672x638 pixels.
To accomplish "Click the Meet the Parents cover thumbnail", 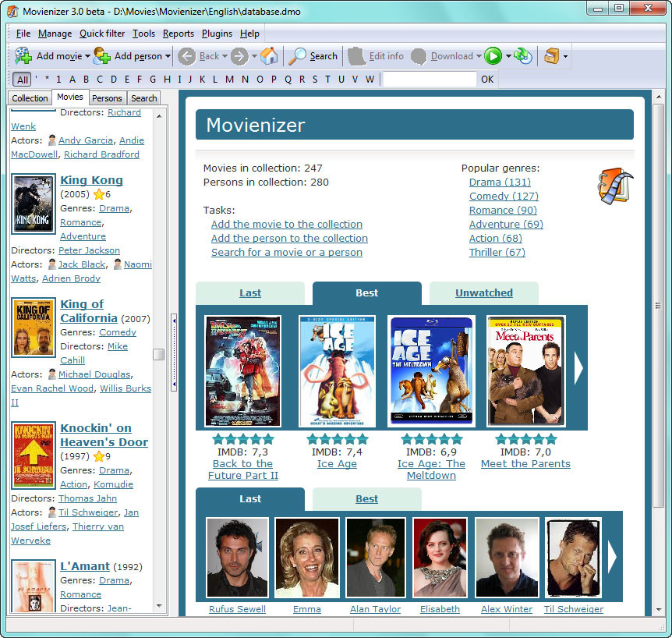I will (x=526, y=371).
